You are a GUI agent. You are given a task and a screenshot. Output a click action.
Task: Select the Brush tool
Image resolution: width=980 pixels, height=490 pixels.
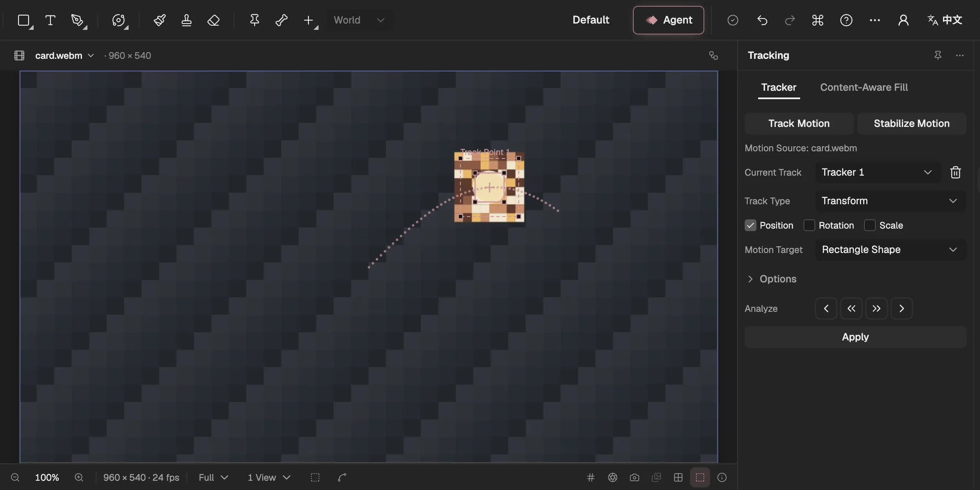click(160, 20)
